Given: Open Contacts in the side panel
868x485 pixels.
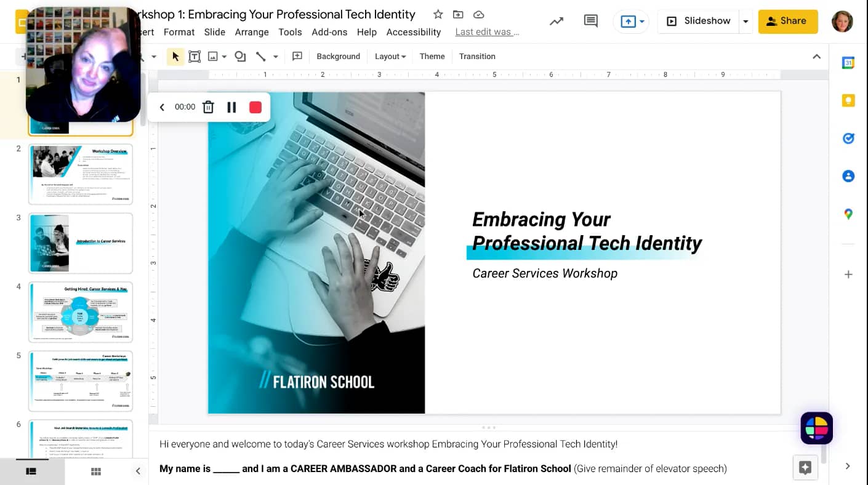Looking at the screenshot, I should (x=848, y=176).
